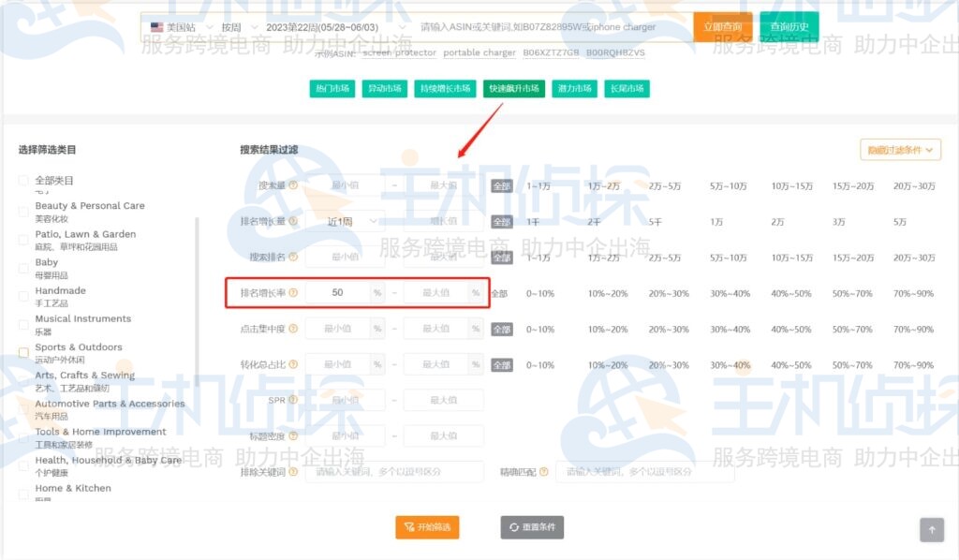Switch to the 热门市场 tab

(332, 90)
